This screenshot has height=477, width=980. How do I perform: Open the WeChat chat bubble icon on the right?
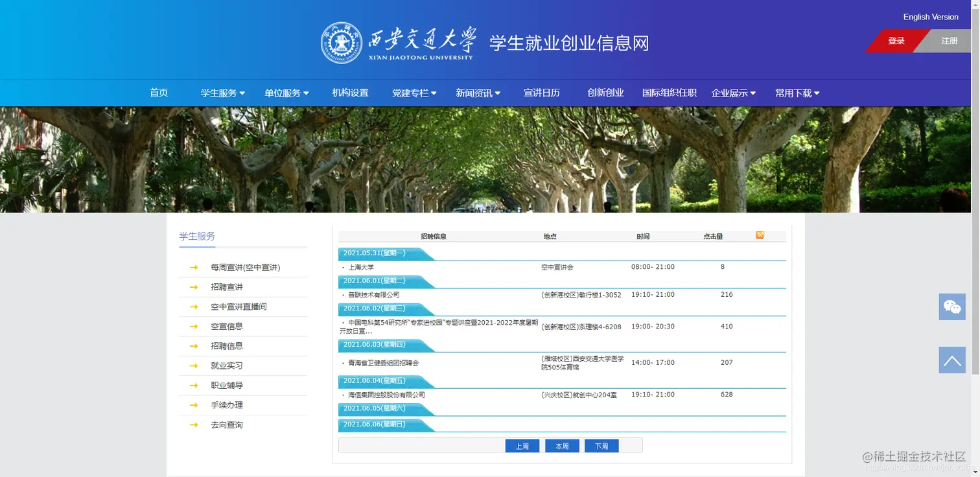[951, 306]
